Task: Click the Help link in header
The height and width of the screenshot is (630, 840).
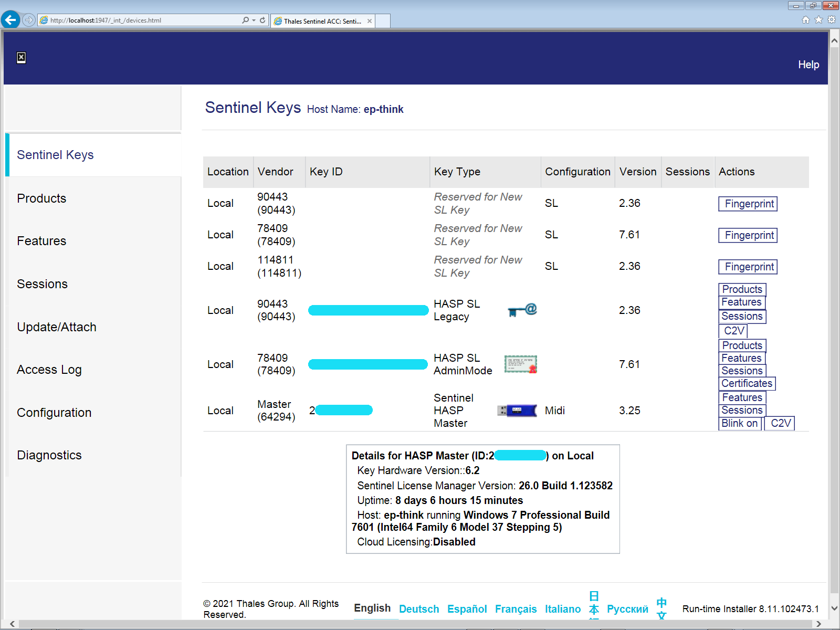Action: coord(808,65)
